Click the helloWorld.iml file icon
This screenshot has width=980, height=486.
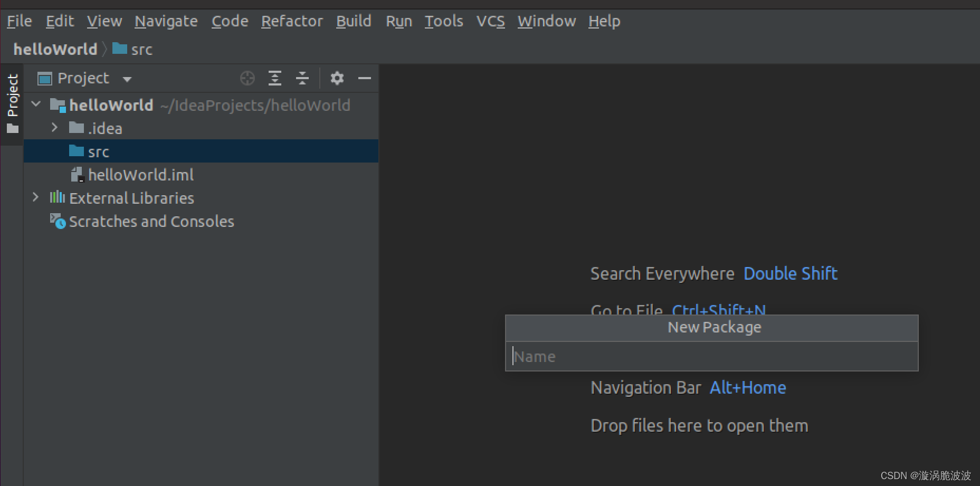click(x=78, y=175)
